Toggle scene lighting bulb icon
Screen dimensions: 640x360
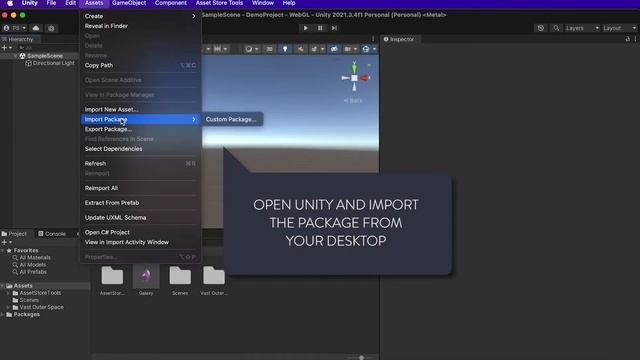click(x=285, y=49)
